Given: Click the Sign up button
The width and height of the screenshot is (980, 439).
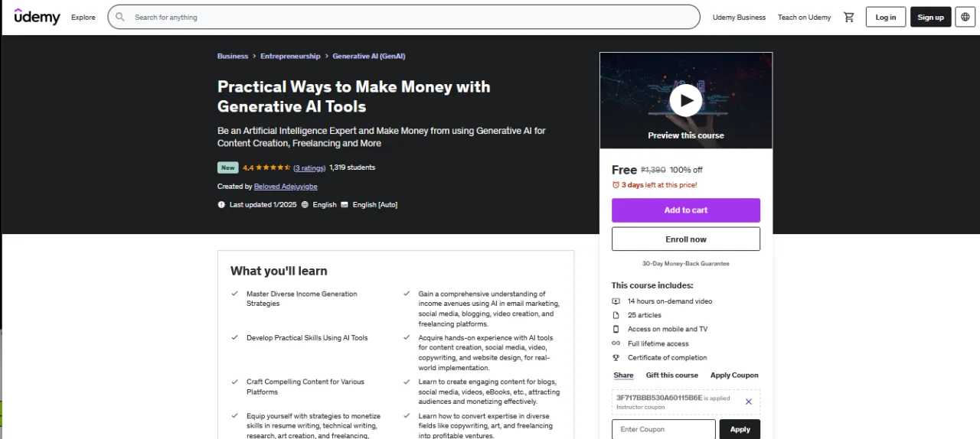Looking at the screenshot, I should coord(930,17).
